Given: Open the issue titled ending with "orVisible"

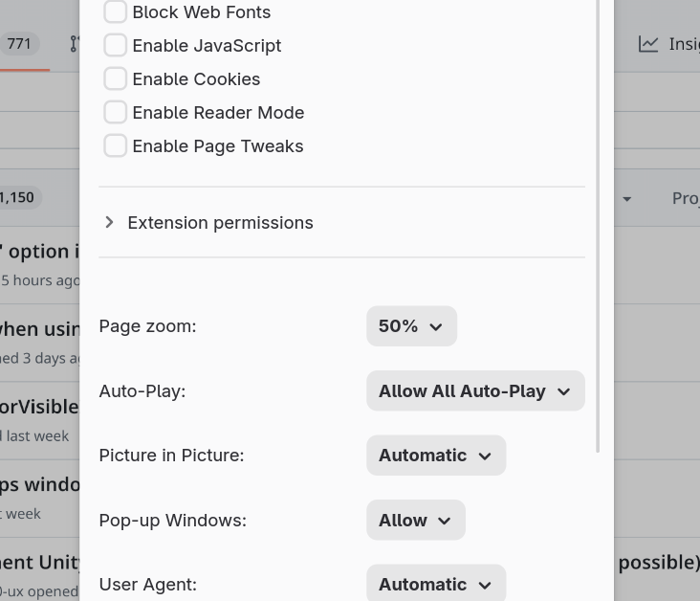Looking at the screenshot, I should (x=39, y=406).
